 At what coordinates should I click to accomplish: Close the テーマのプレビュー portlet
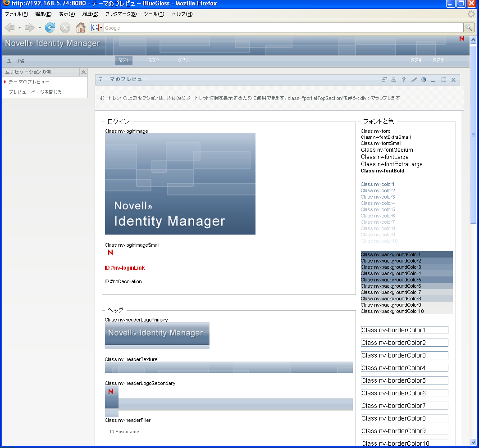[453, 80]
